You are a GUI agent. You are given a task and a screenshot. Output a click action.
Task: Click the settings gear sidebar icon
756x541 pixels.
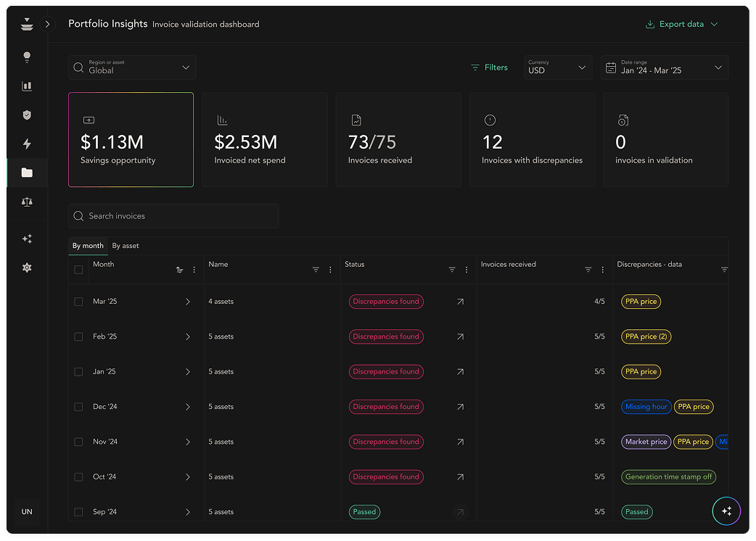pyautogui.click(x=27, y=268)
